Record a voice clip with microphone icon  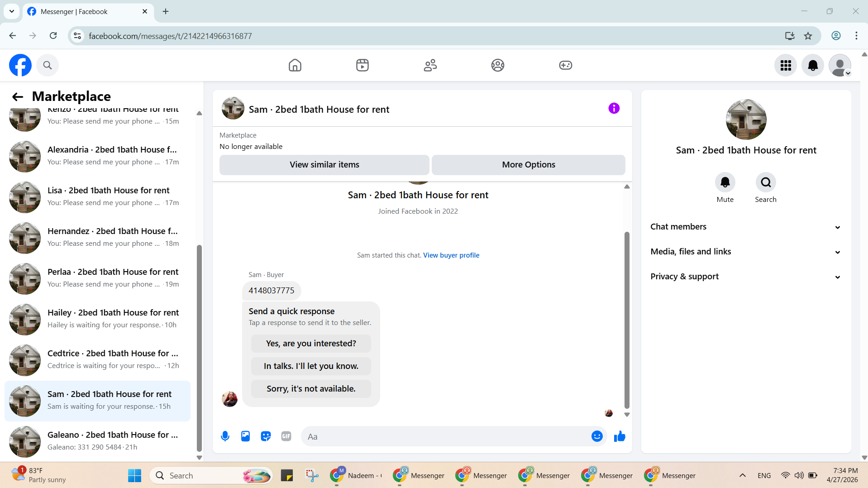click(225, 436)
